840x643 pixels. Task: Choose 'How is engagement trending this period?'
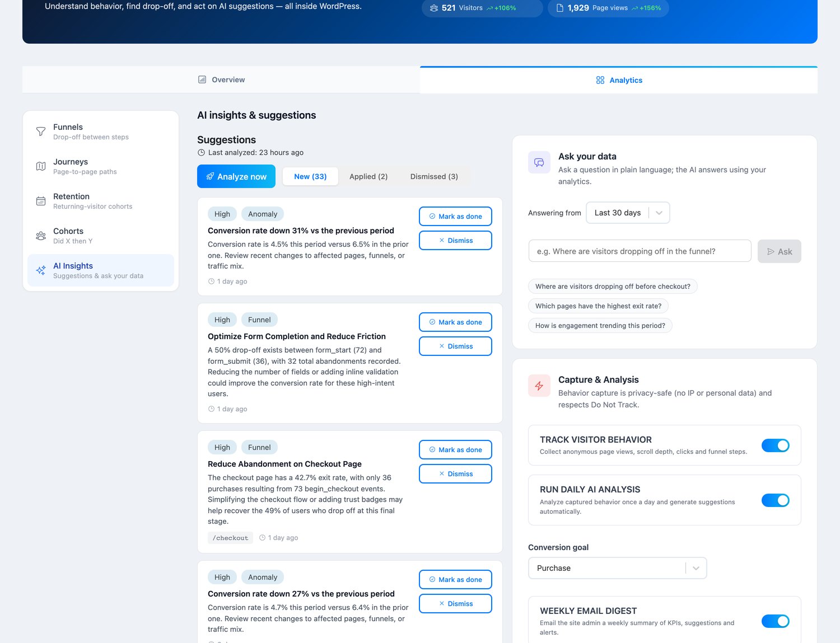point(600,326)
